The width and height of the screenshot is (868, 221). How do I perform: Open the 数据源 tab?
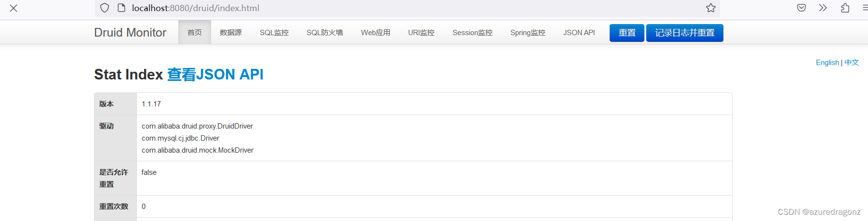pos(231,32)
